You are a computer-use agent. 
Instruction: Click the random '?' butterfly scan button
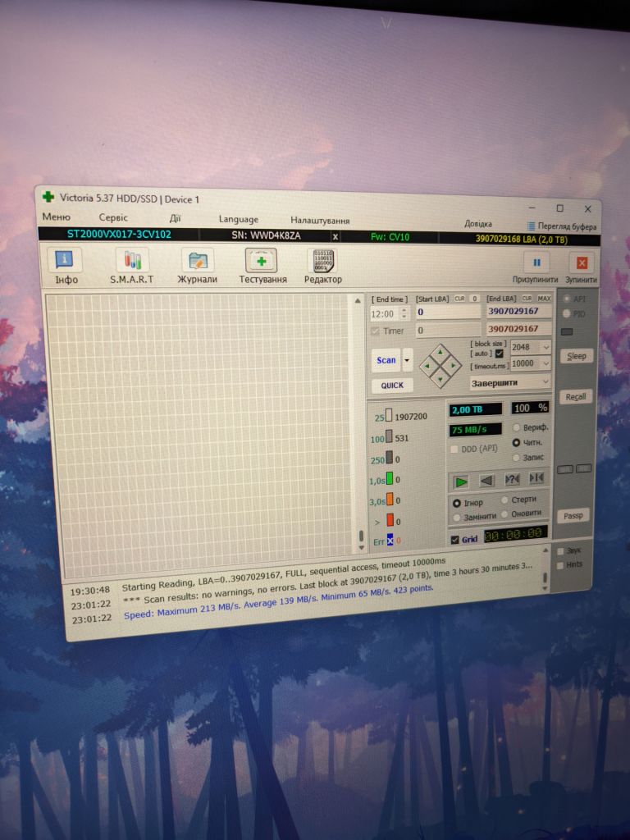point(512,479)
